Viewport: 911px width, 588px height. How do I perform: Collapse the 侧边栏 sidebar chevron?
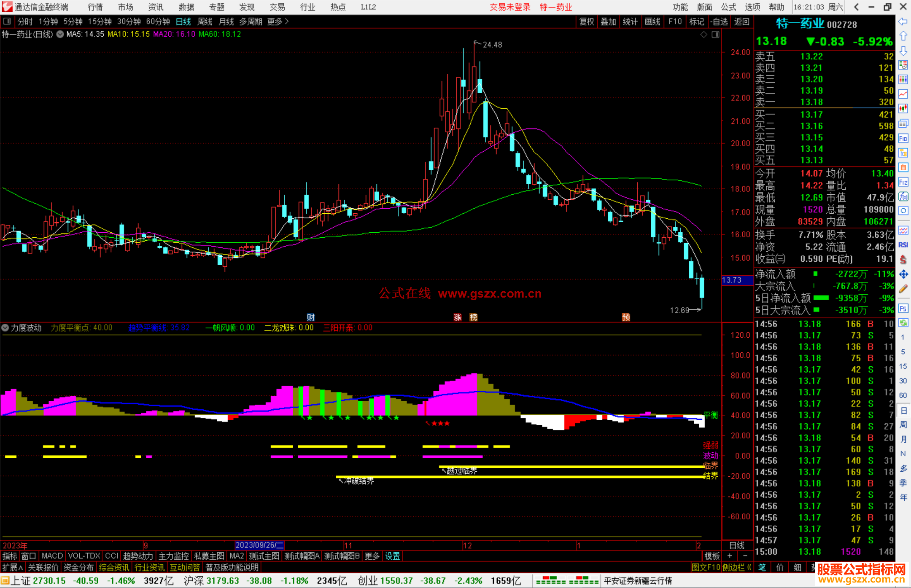749,567
